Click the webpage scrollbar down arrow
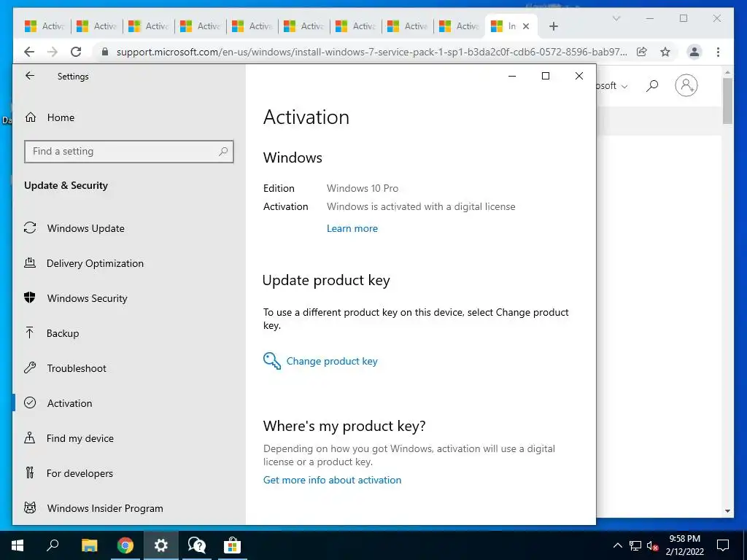This screenshot has width=747, height=560. (727, 511)
